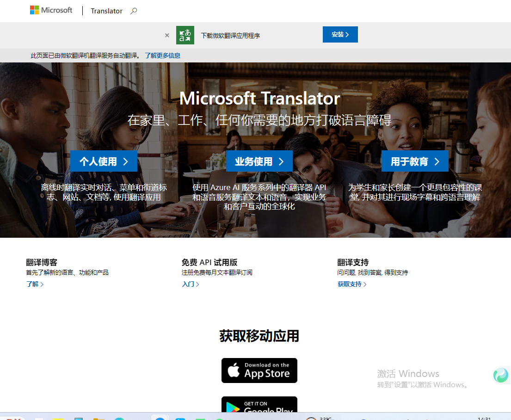Open the Translator home link

[106, 11]
